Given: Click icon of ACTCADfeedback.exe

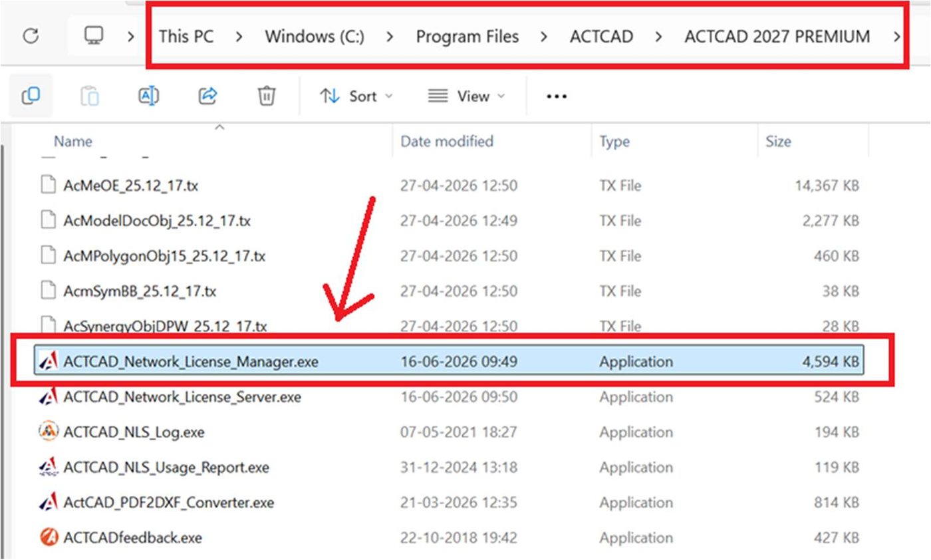Looking at the screenshot, I should click(x=49, y=537).
